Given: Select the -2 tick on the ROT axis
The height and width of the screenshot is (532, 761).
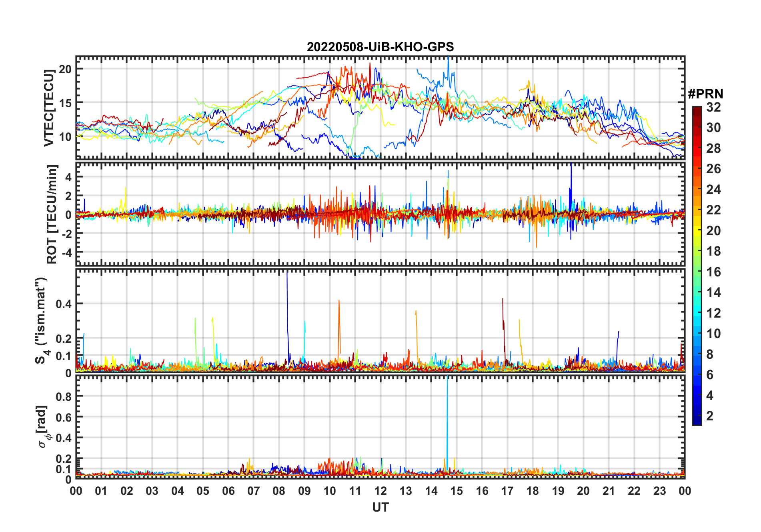Looking at the screenshot, I should 66,233.
